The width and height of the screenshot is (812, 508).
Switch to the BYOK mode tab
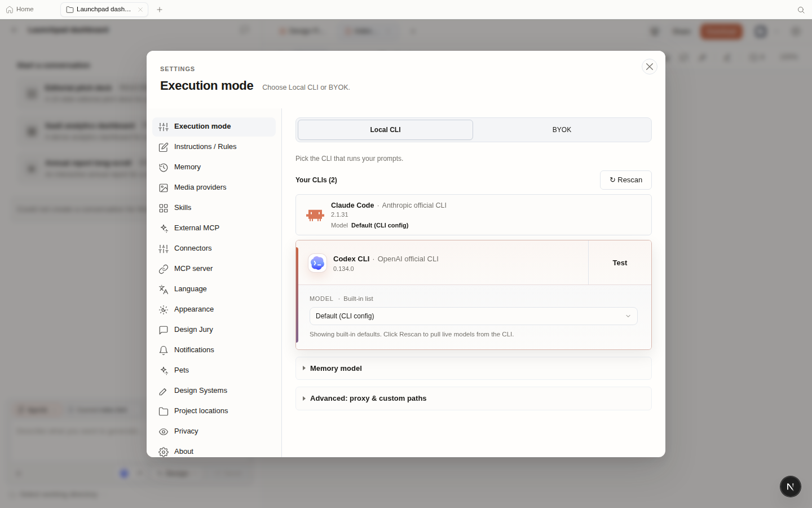tap(562, 130)
